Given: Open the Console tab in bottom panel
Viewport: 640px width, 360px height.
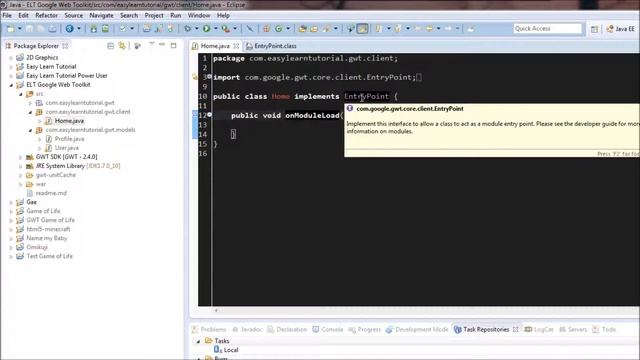Looking at the screenshot, I should pos(332,329).
